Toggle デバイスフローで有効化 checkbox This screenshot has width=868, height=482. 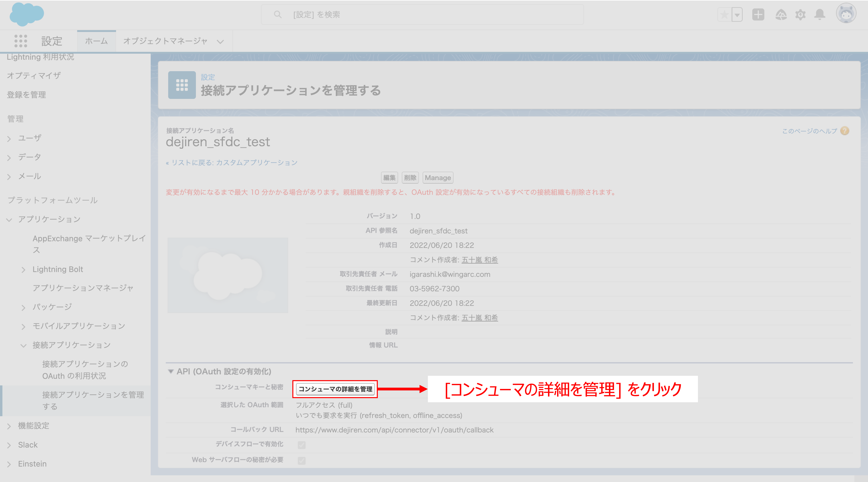(x=302, y=445)
